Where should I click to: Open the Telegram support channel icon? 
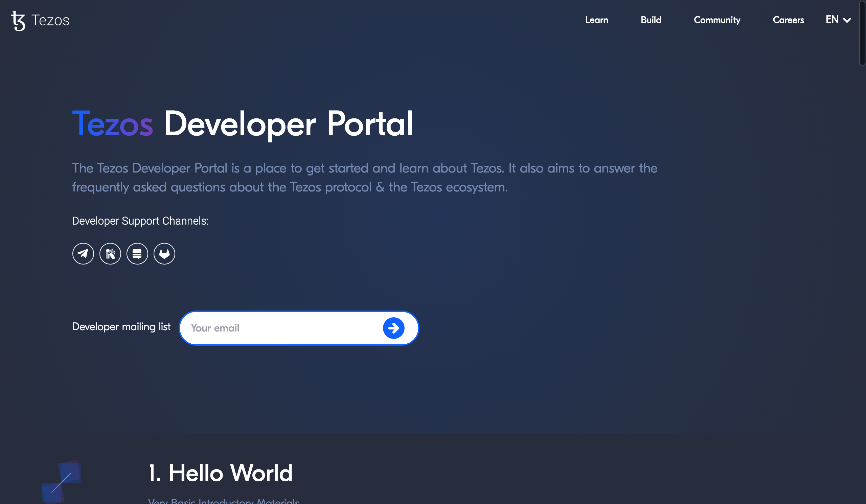(x=83, y=254)
